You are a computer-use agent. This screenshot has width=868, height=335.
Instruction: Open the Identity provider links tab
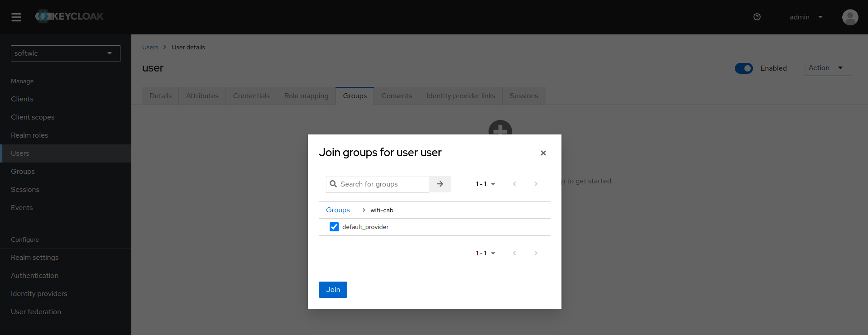[461, 96]
